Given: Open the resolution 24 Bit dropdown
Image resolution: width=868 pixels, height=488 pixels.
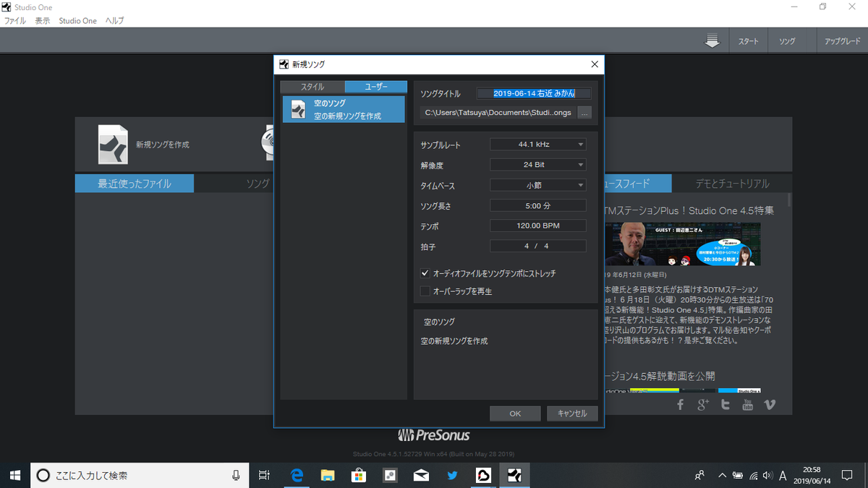Looking at the screenshot, I should (x=538, y=165).
